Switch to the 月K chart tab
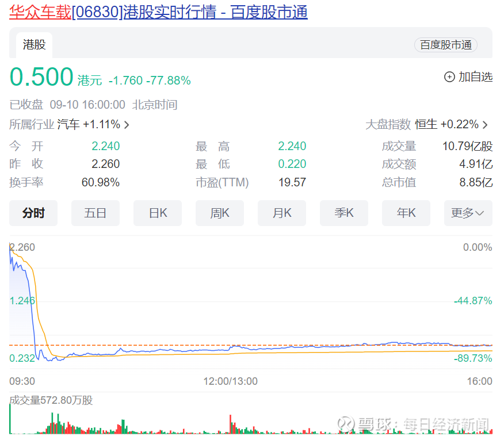Screen dimensions: 504x440 282,213
